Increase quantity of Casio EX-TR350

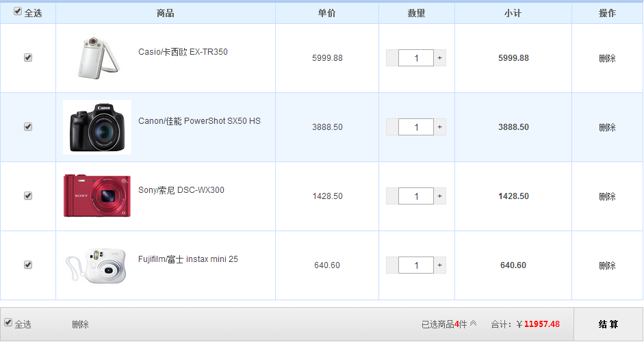tap(440, 58)
